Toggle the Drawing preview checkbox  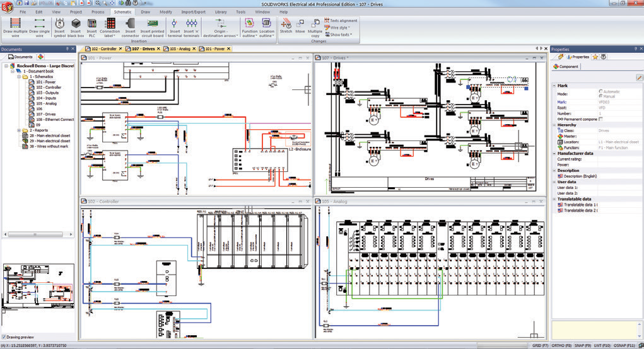[x=4, y=337]
